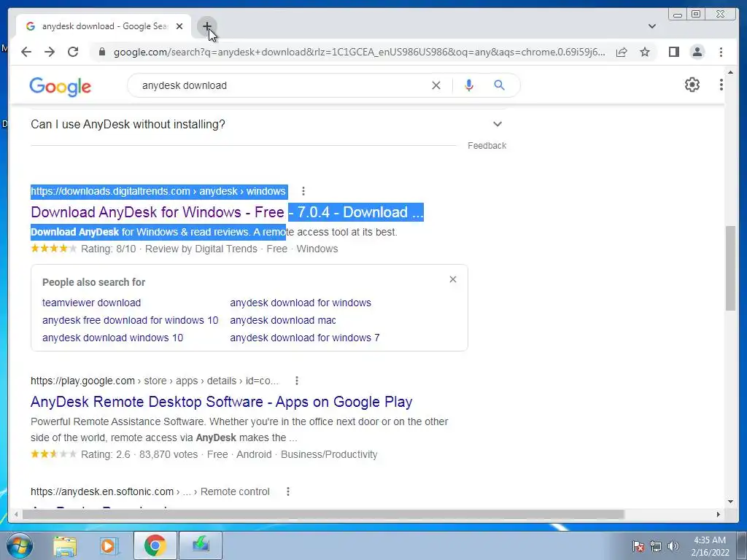Open a new Chrome tab with plus button

pyautogui.click(x=206, y=26)
